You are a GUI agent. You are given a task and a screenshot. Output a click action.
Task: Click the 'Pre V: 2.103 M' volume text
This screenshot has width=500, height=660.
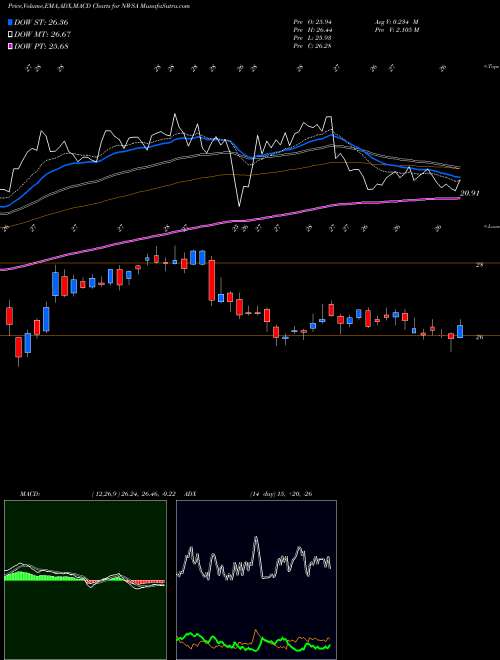[396, 29]
